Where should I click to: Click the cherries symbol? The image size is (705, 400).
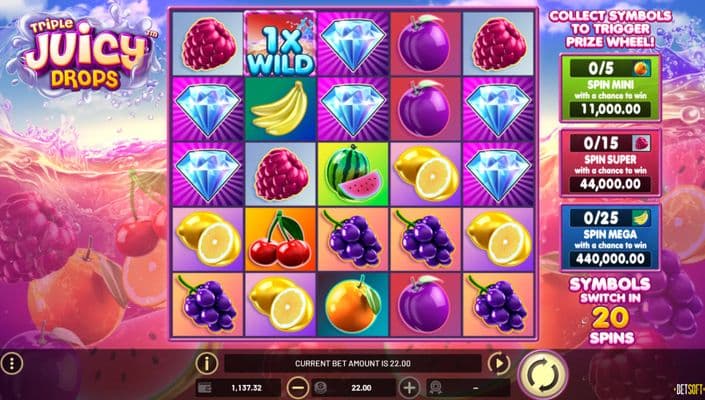[281, 240]
